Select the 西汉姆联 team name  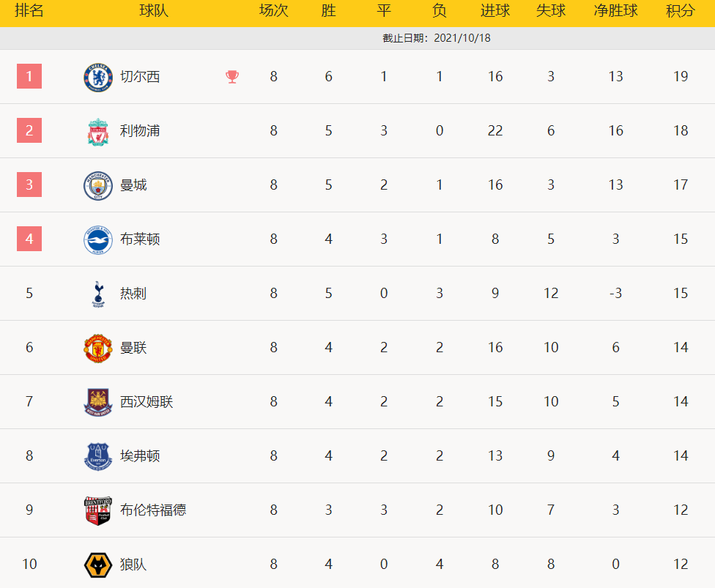147,401
